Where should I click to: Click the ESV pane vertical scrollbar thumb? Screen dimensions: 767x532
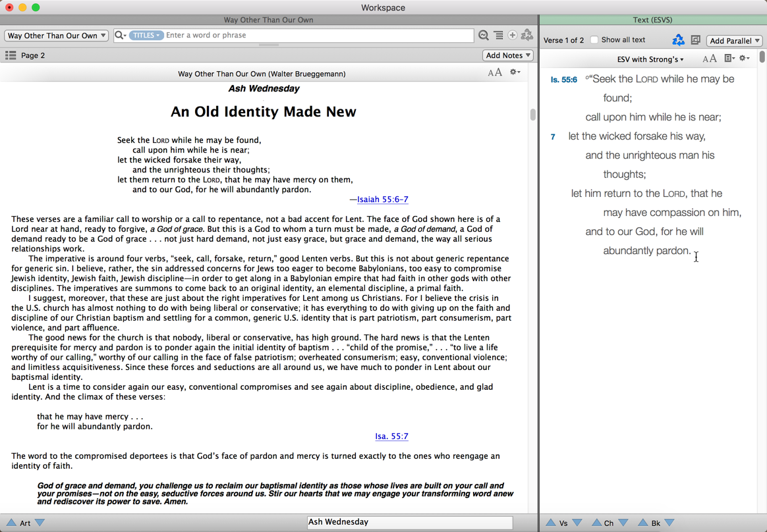(x=762, y=56)
